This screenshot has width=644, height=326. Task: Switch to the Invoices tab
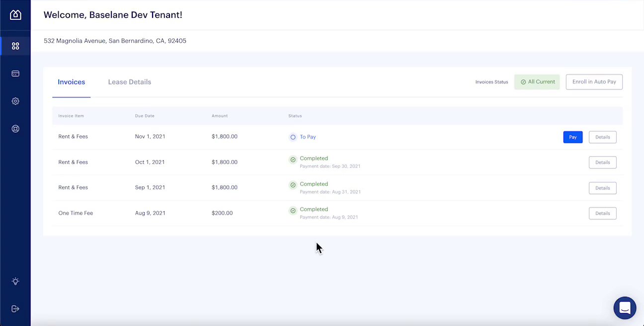click(71, 82)
